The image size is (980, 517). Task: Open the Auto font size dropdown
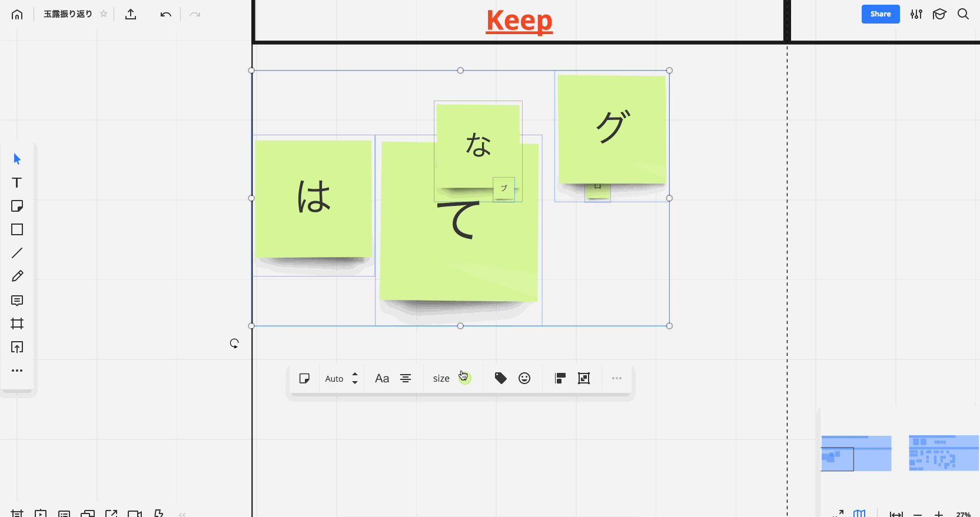pyautogui.click(x=341, y=378)
